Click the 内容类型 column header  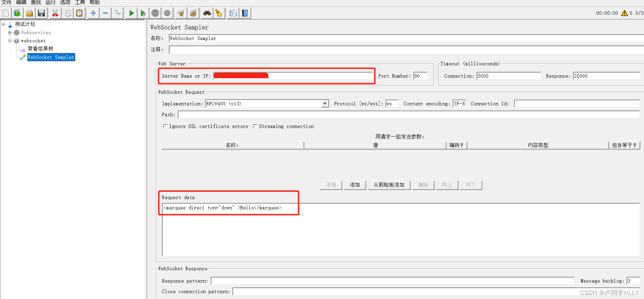(x=538, y=145)
